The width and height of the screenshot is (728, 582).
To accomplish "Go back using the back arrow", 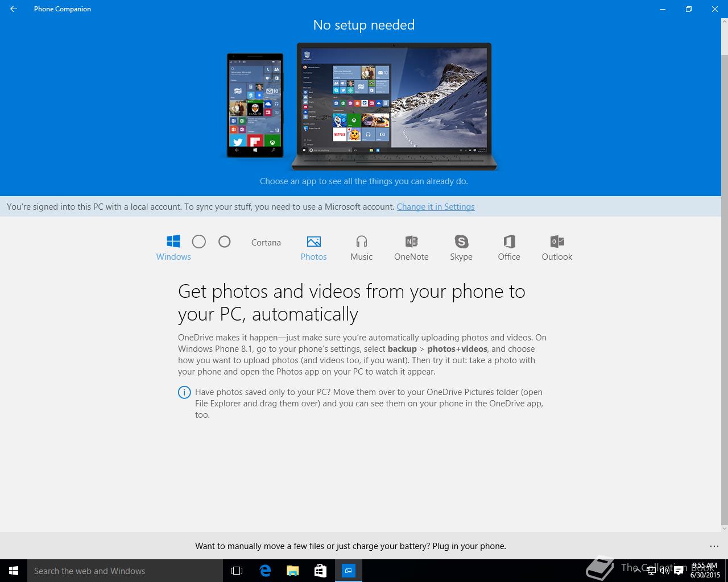I will pyautogui.click(x=14, y=9).
